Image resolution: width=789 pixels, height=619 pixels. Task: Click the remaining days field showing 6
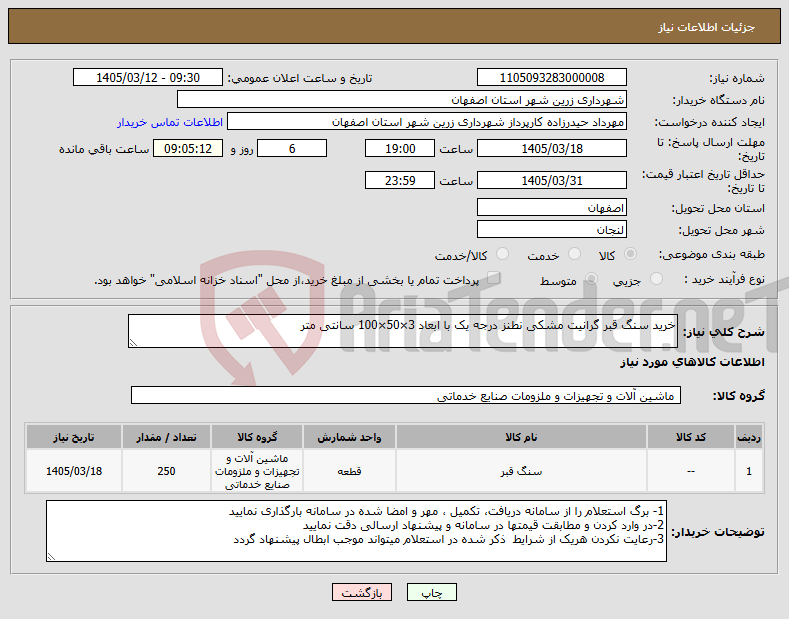[x=292, y=148]
